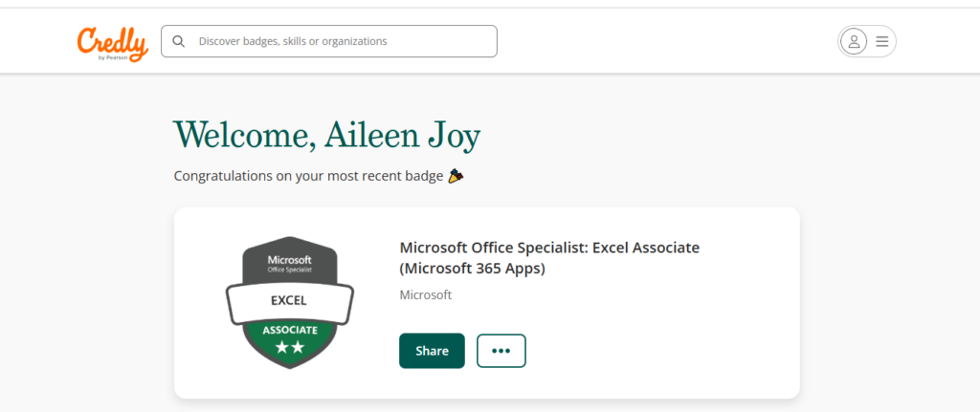Click the Welcome, Aileen Joy heading
Image resolution: width=980 pixels, height=412 pixels.
(326, 136)
